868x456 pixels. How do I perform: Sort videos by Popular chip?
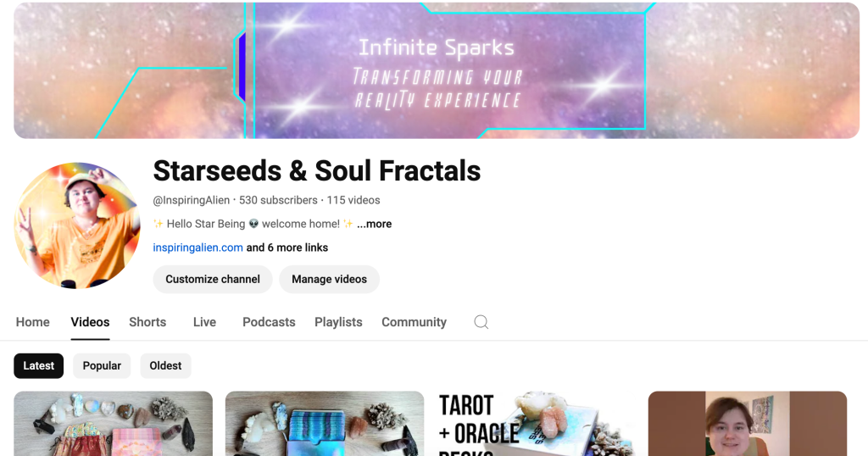[x=102, y=366]
